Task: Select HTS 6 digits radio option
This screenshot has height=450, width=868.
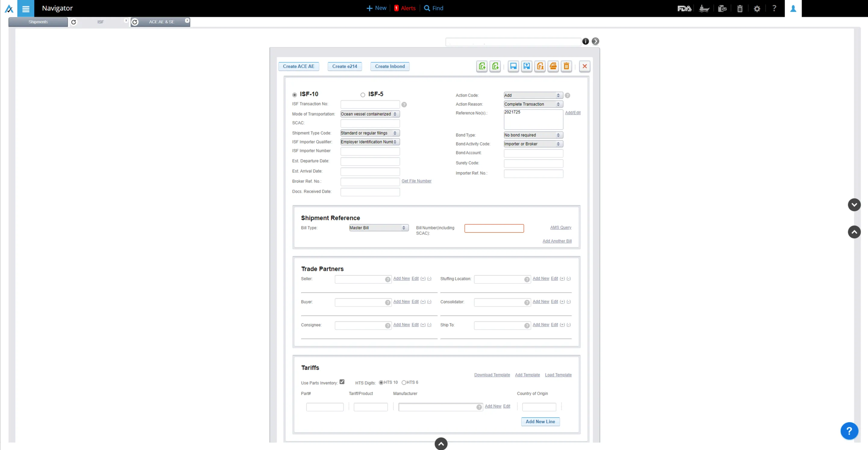Action: [404, 382]
